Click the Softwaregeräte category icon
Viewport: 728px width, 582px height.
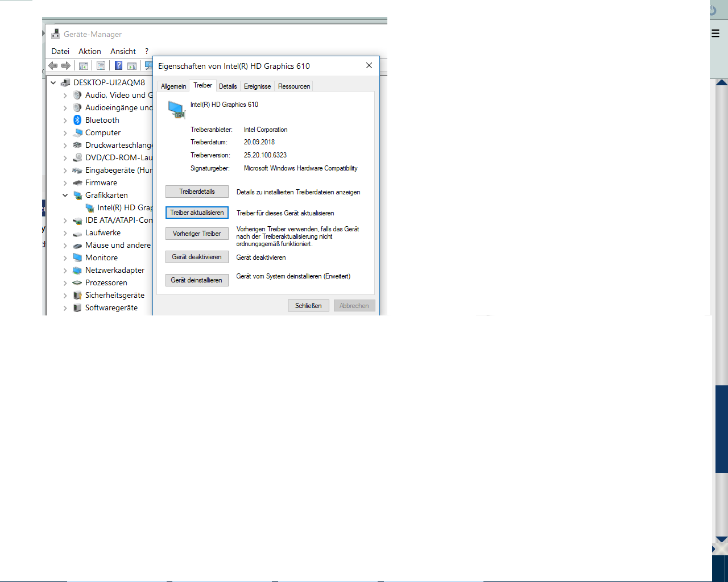tap(78, 307)
